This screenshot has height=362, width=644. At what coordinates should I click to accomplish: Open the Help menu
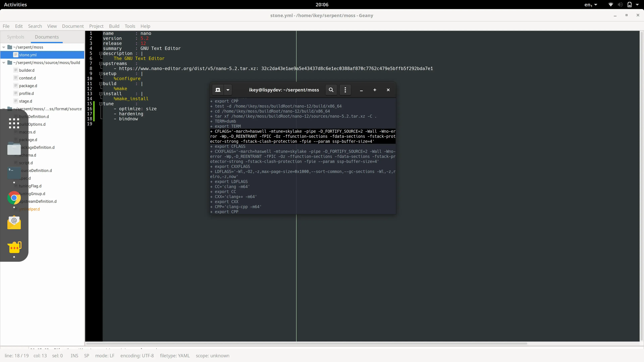click(x=145, y=26)
